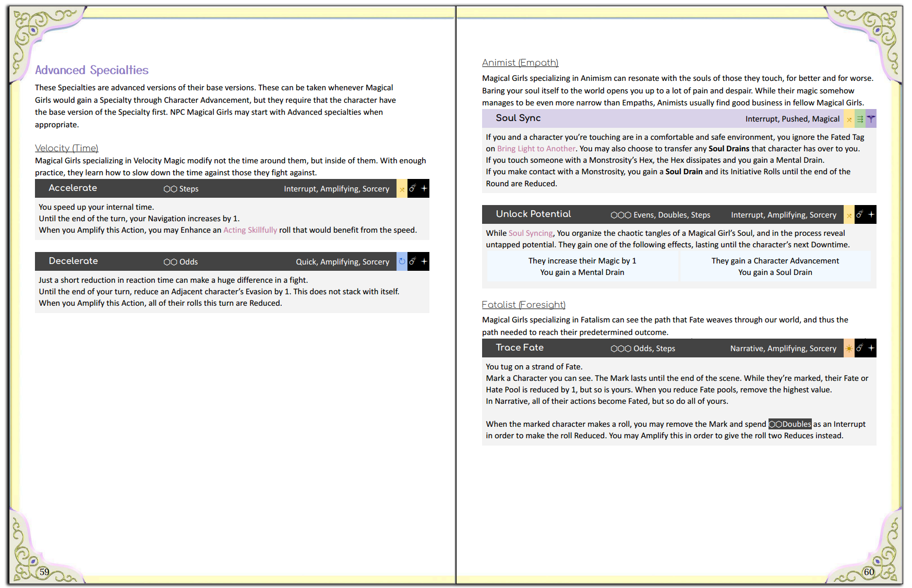Click the two-dice Odds cost on Decelerate
This screenshot has width=912, height=588.
click(x=181, y=262)
